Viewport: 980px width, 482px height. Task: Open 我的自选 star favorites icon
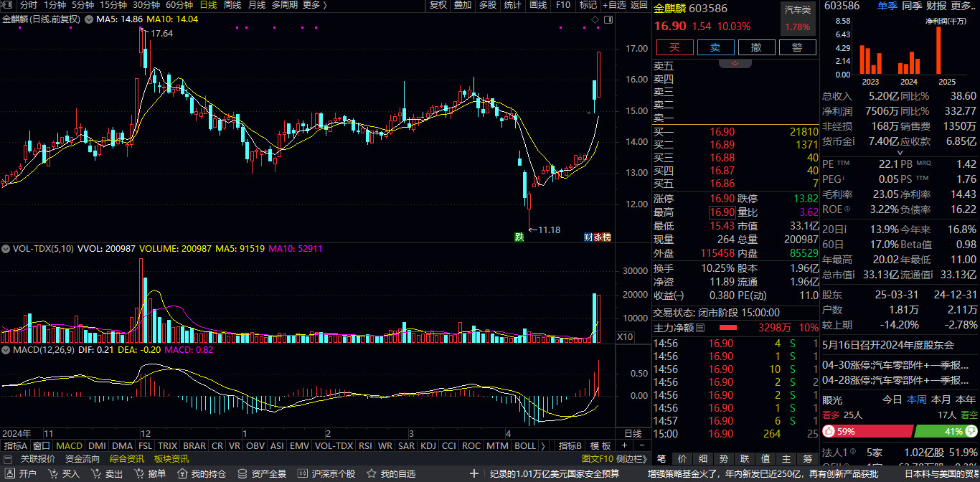click(x=371, y=474)
